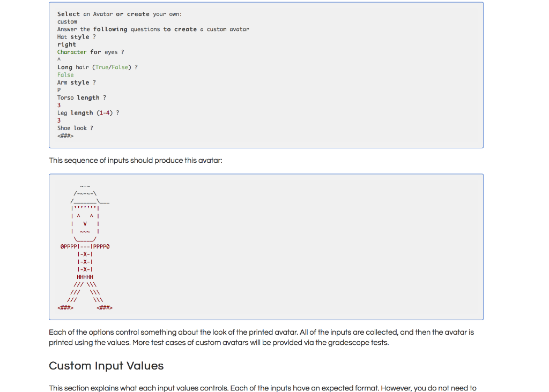Click the avatar's left shoe "<###>" text
Screen dimensions: 549x392
[x=64, y=307]
